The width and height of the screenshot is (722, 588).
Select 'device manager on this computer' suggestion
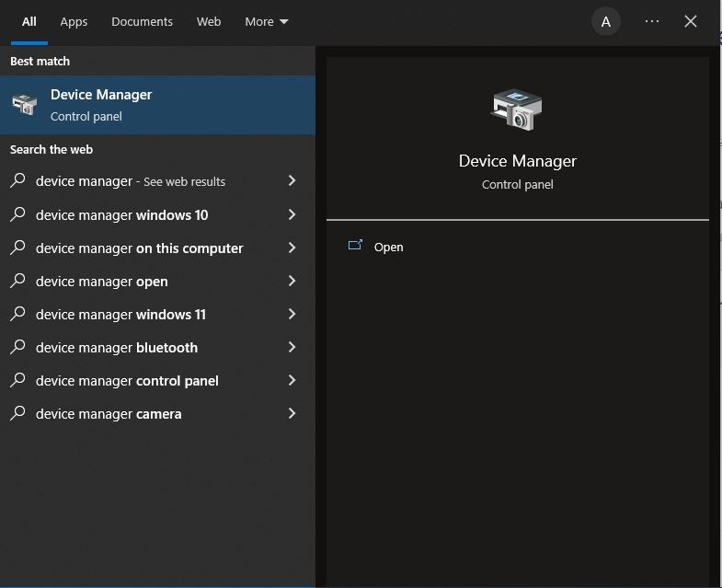click(x=157, y=248)
